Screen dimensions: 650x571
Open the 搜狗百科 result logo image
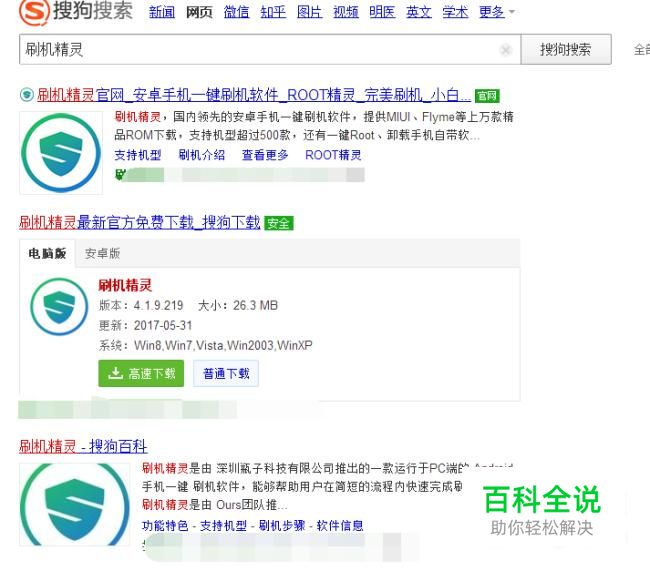point(75,504)
